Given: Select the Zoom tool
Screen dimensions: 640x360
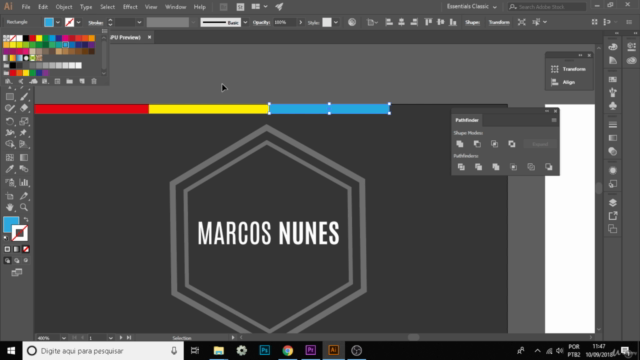Looking at the screenshot, I should point(24,207).
